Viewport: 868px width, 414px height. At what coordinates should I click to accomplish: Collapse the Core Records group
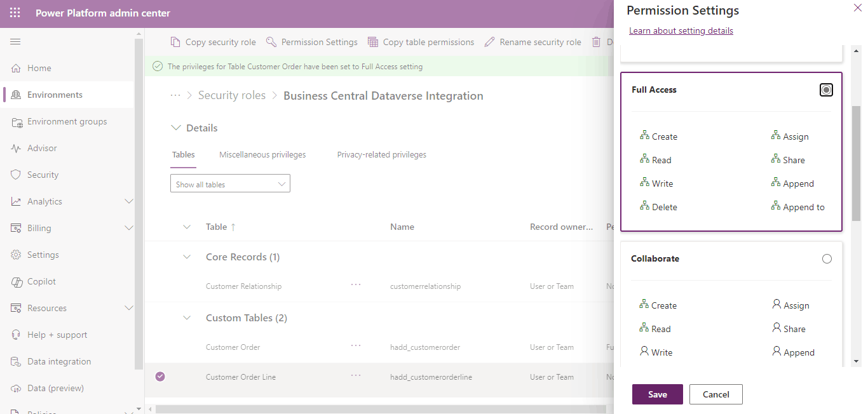[187, 257]
